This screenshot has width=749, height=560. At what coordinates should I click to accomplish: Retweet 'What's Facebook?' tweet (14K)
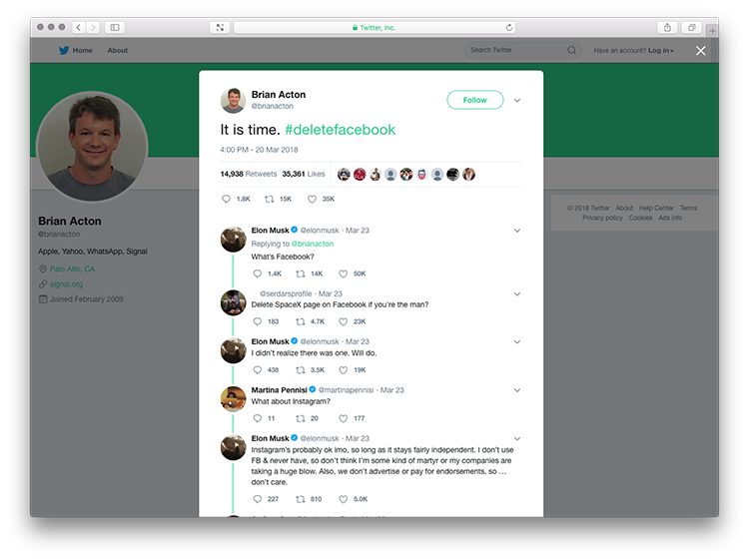click(309, 274)
